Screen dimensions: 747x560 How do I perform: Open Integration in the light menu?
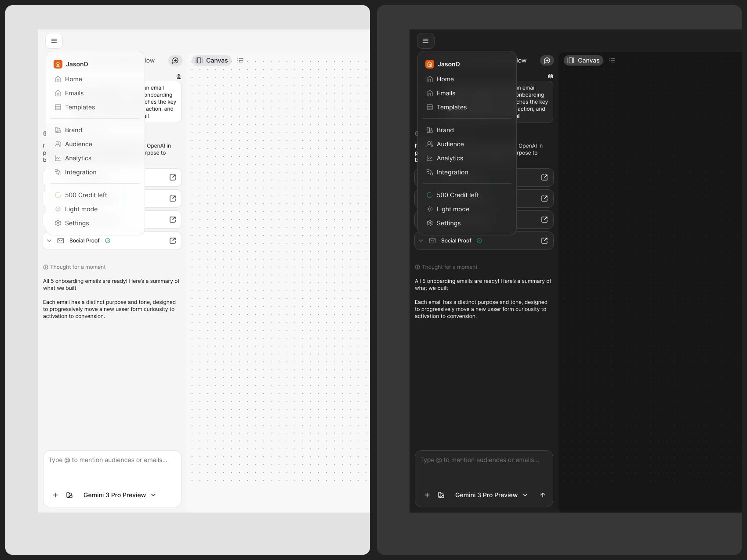pos(95,172)
